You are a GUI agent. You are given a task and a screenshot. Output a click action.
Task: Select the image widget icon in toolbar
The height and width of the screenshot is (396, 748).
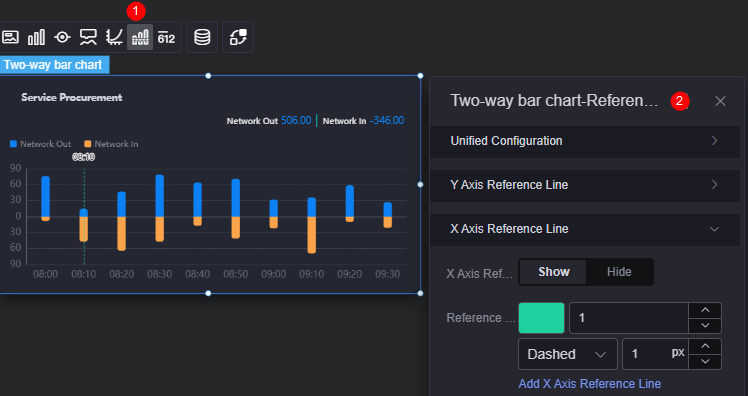tap(10, 37)
